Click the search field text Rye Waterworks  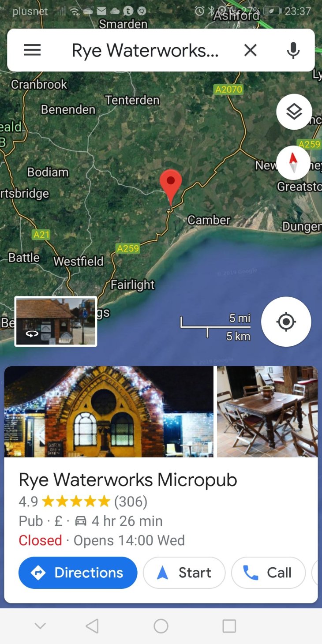tap(145, 51)
